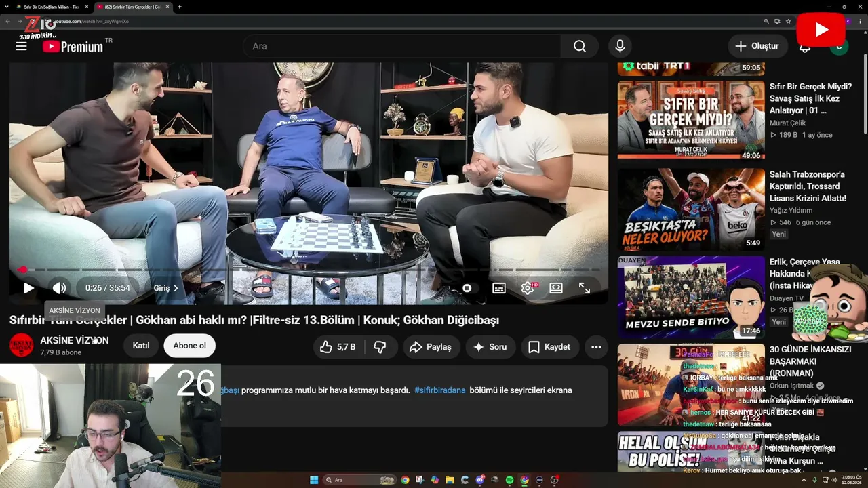Dislike the video

[x=380, y=347]
